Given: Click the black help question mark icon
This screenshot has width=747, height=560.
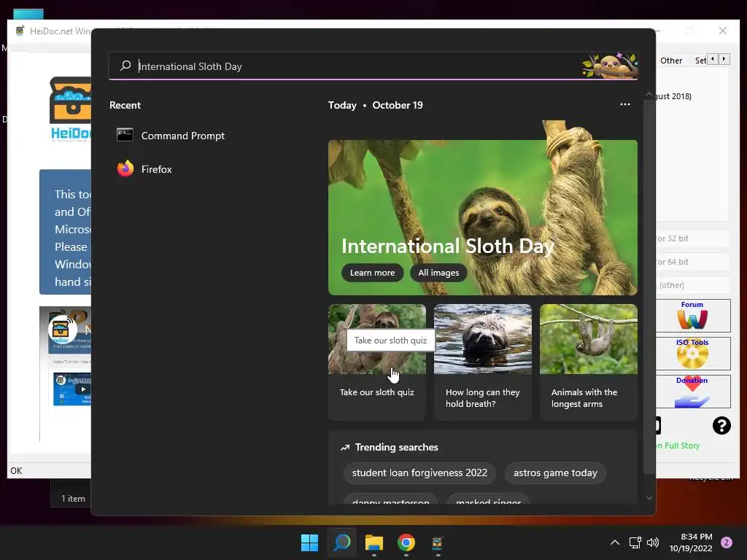Looking at the screenshot, I should [721, 425].
